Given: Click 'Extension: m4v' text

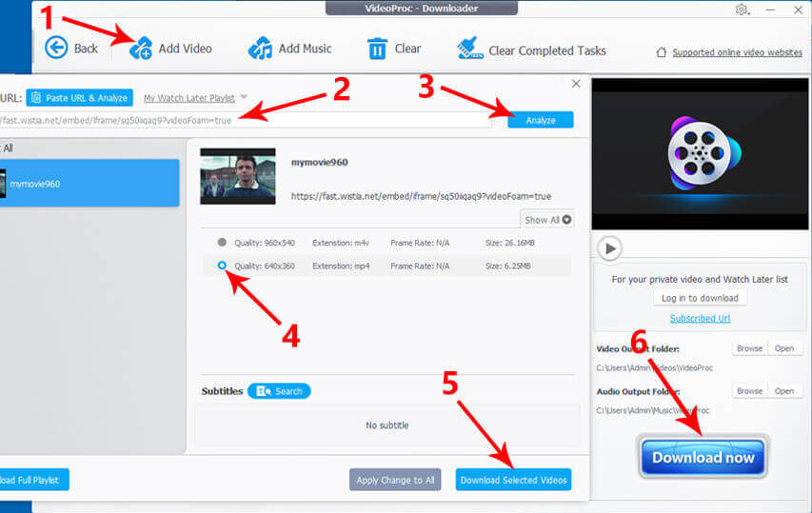Looking at the screenshot, I should tap(340, 243).
